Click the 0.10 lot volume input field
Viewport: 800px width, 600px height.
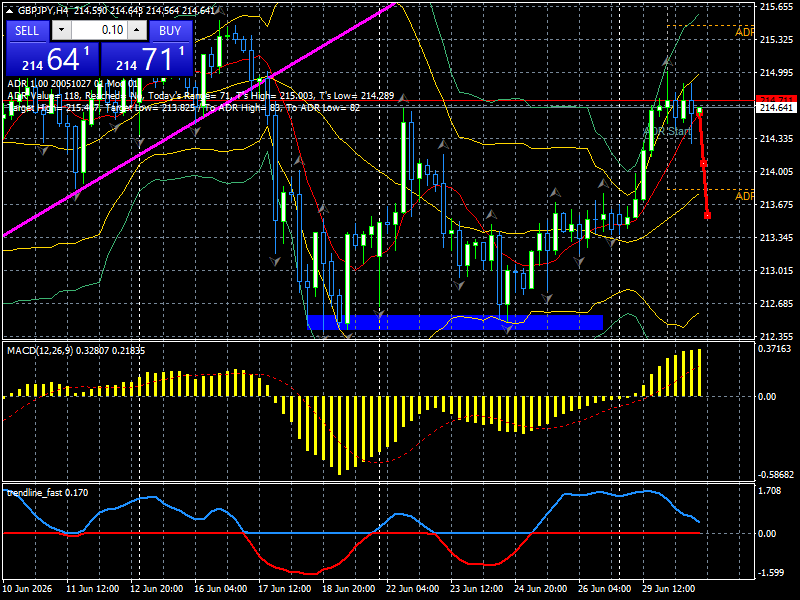[99, 30]
